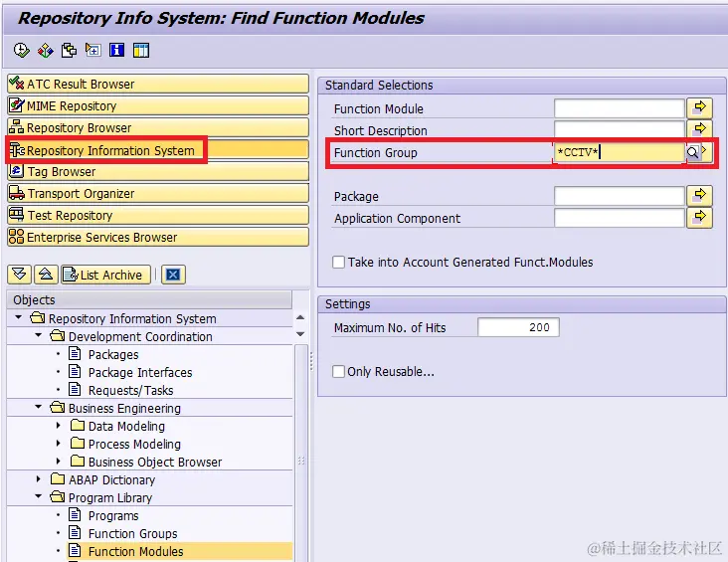728x562 pixels.
Task: Enable Take into Account Generated Funct.Modules
Action: tap(338, 262)
